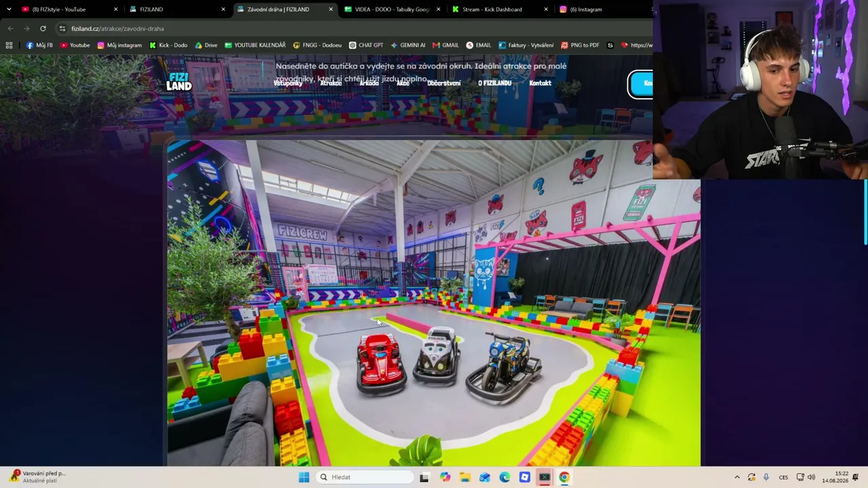Close the Stream - Kick Dashboard tab
The height and width of the screenshot is (488, 868).
coord(546,9)
